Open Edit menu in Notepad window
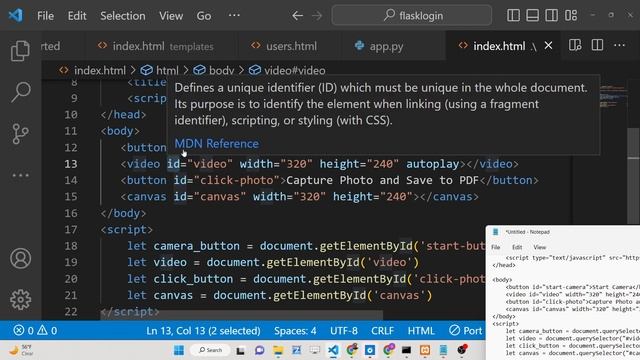This screenshot has width=640, height=360. (517, 247)
